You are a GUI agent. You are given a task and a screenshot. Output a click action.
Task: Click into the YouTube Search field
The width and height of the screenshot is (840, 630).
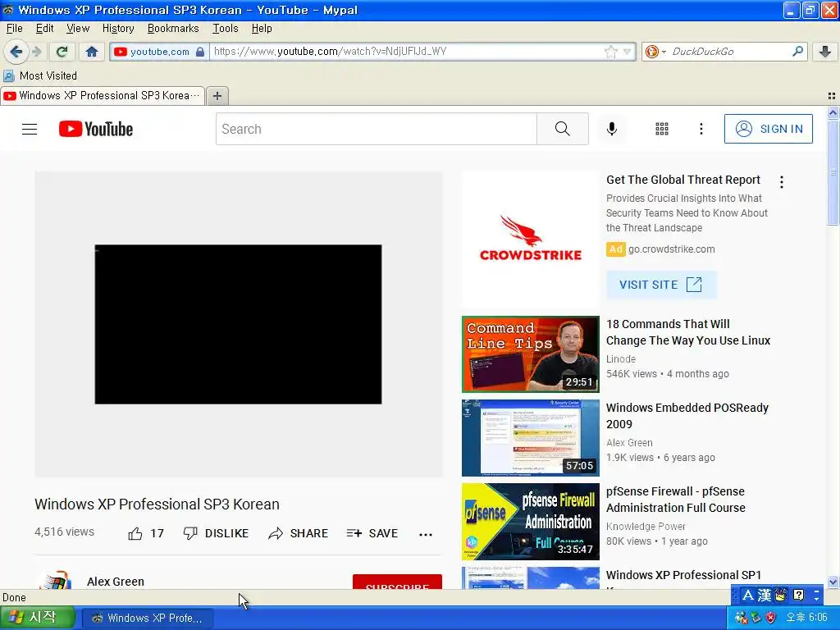coord(376,129)
